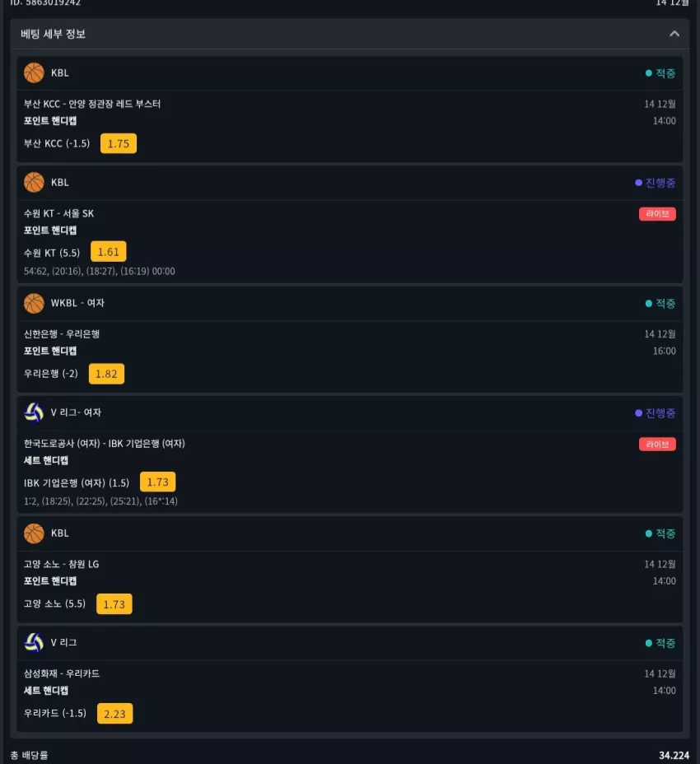
Task: Click the basketball icon for 부산 KCC match
Action: point(34,72)
